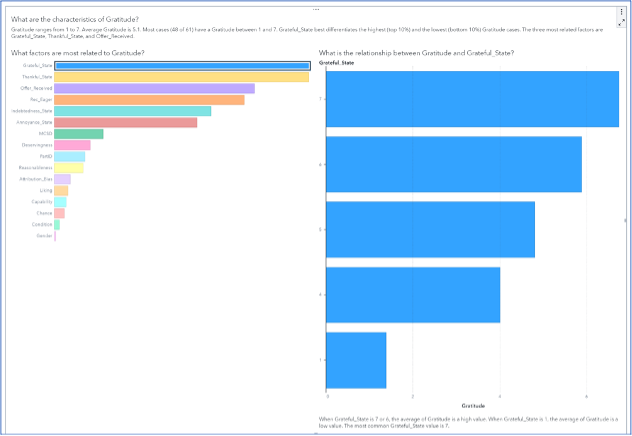Select the Grateful_State value 4 bar
Screen dimensions: 632x436
coord(413,295)
